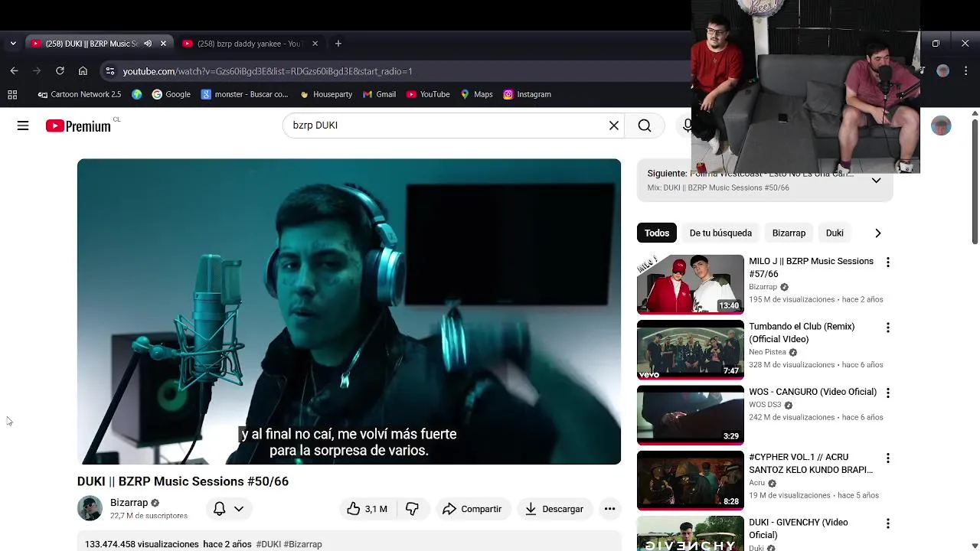This screenshot has height=551, width=980.
Task: Click the scrollbar down arrow
Action: [975, 545]
